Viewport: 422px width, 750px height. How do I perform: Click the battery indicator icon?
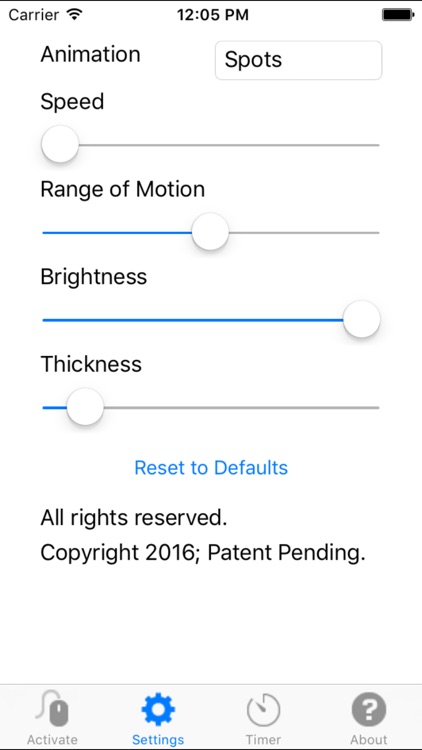pos(397,15)
